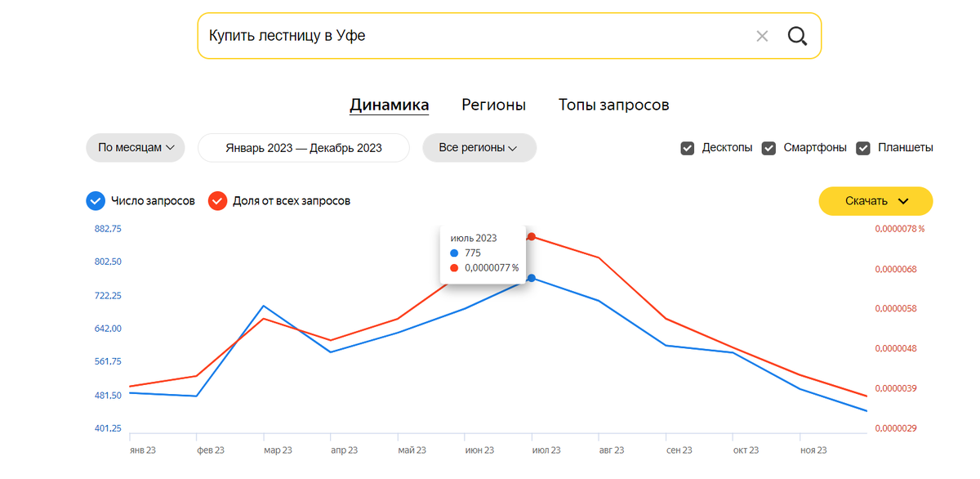Image resolution: width=980 pixels, height=479 pixels.
Task: Uncheck the Десктопы checkbox
Action: 688,148
